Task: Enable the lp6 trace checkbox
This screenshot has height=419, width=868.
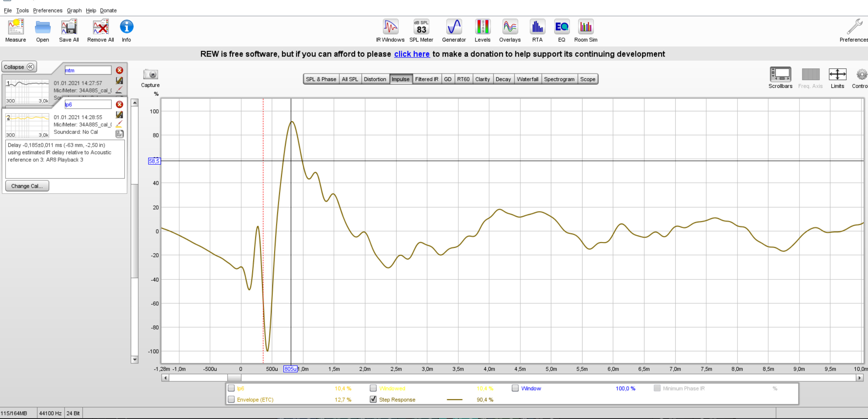Action: (231, 388)
